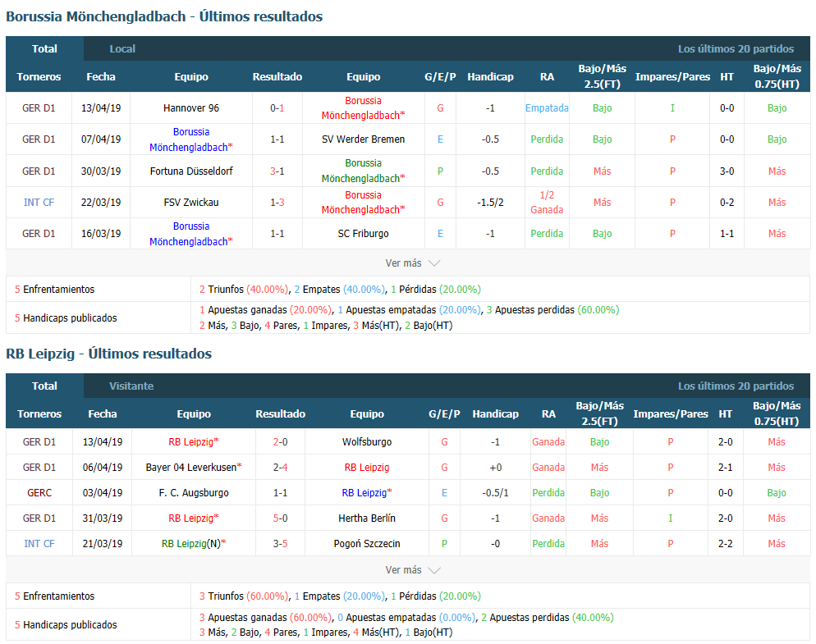
Task: Open SC Friburgo team link
Action: (x=363, y=234)
